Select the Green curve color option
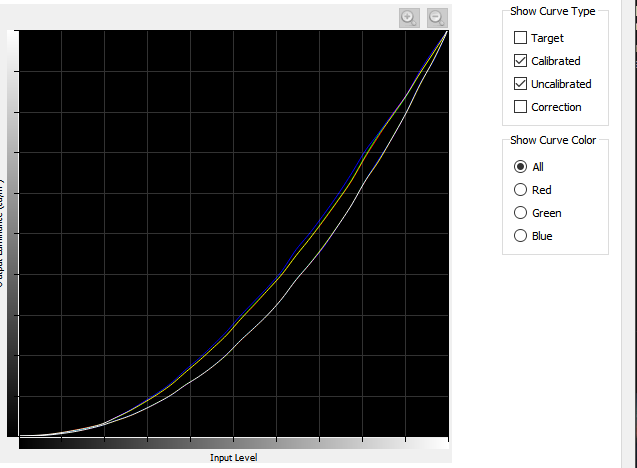Screen dimensions: 637x468 click(x=520, y=213)
